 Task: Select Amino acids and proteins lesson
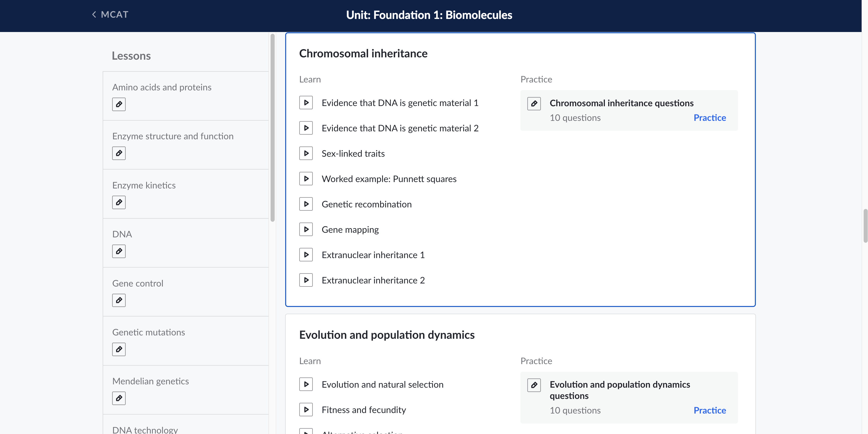(x=162, y=87)
